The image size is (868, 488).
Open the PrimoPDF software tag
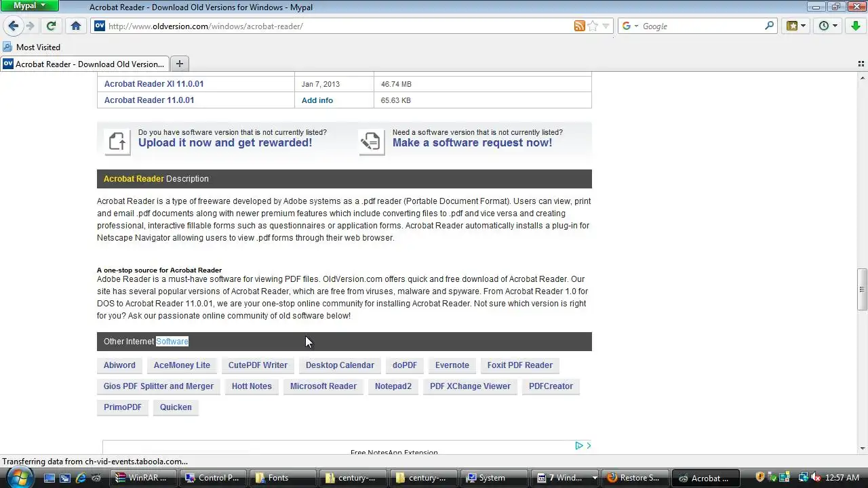click(123, 407)
